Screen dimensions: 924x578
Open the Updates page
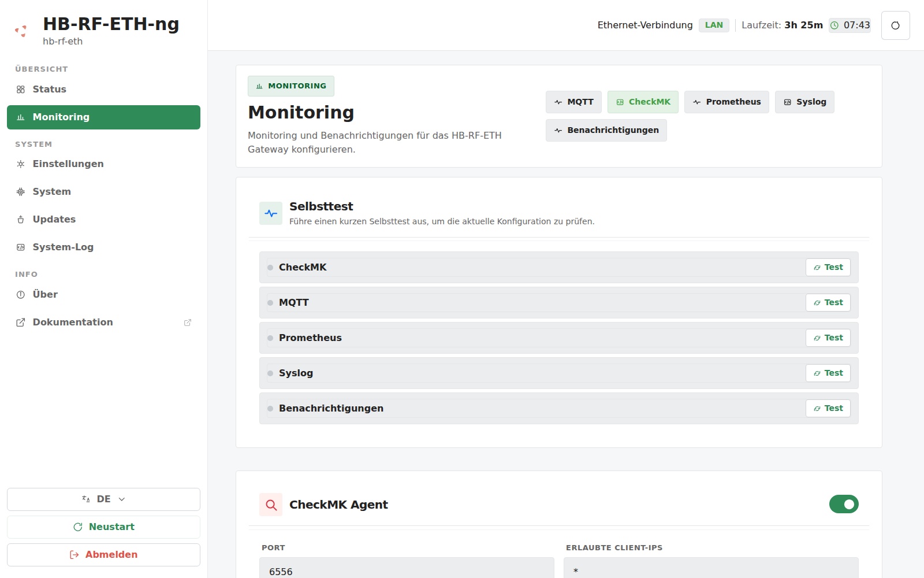[x=103, y=220]
